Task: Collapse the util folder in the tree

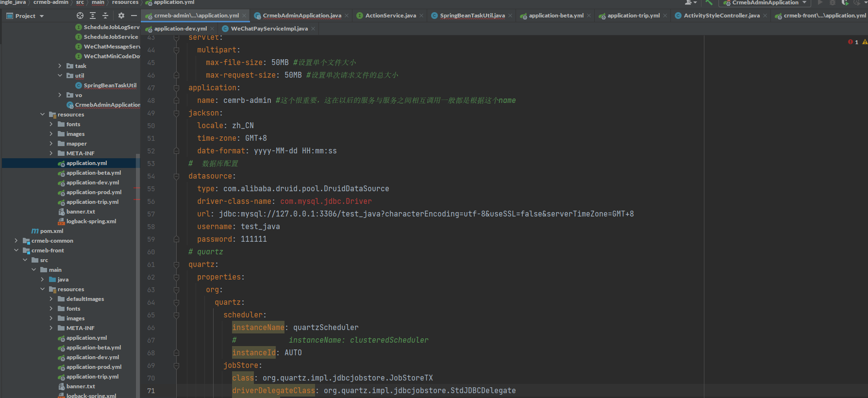Action: [x=60, y=76]
